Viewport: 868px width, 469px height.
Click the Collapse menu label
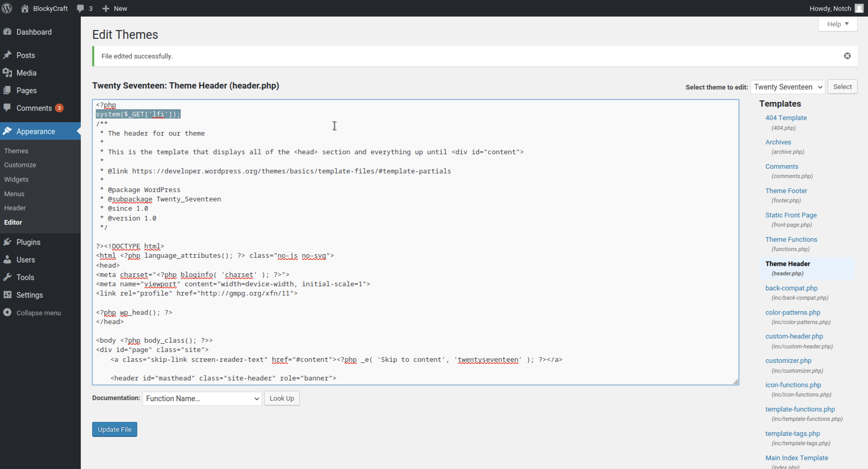39,313
